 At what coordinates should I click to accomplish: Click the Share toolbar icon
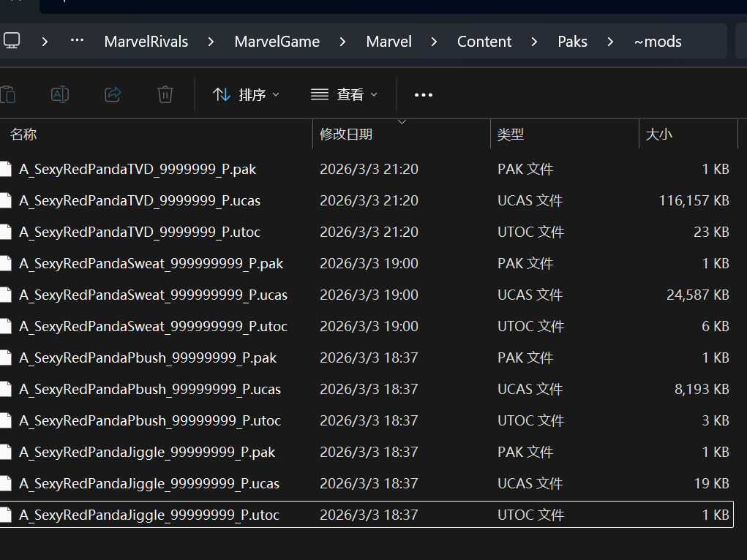tap(113, 94)
